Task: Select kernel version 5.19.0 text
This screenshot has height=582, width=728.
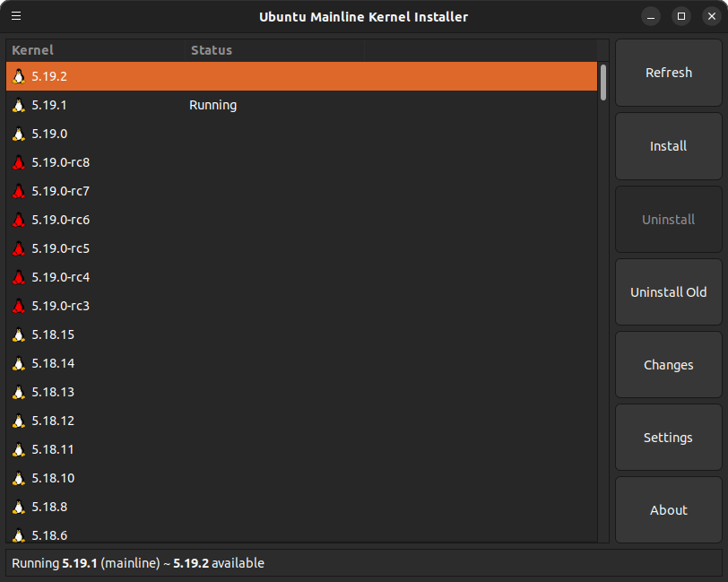Action: click(x=49, y=134)
